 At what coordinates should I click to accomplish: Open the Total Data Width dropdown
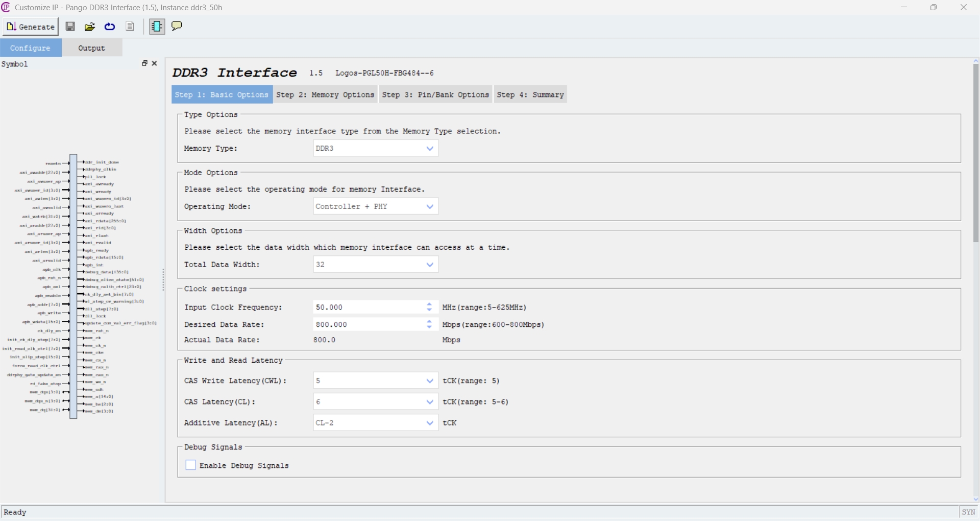point(376,265)
